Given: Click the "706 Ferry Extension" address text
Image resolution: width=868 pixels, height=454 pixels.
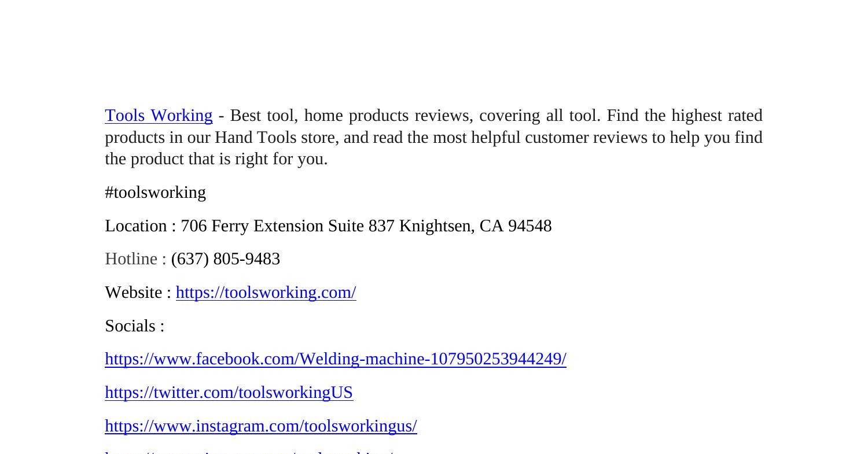Looking at the screenshot, I should pyautogui.click(x=252, y=226).
